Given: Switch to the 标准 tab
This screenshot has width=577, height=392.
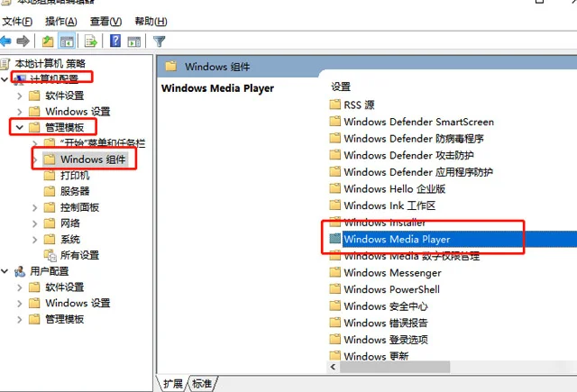Looking at the screenshot, I should [x=203, y=383].
